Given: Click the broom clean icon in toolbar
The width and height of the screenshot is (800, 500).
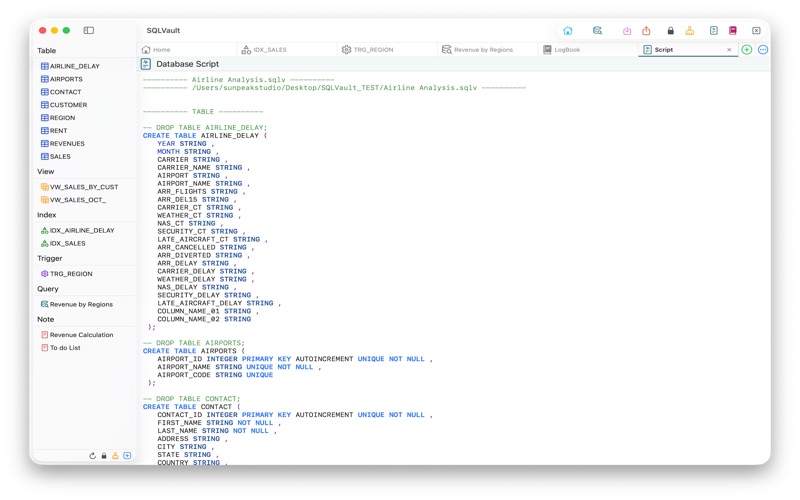Looking at the screenshot, I should tap(689, 31).
